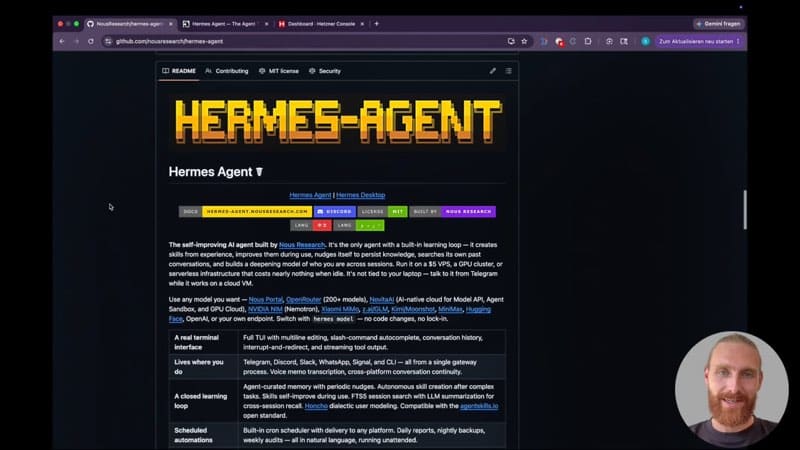Open the README tab

coord(179,71)
